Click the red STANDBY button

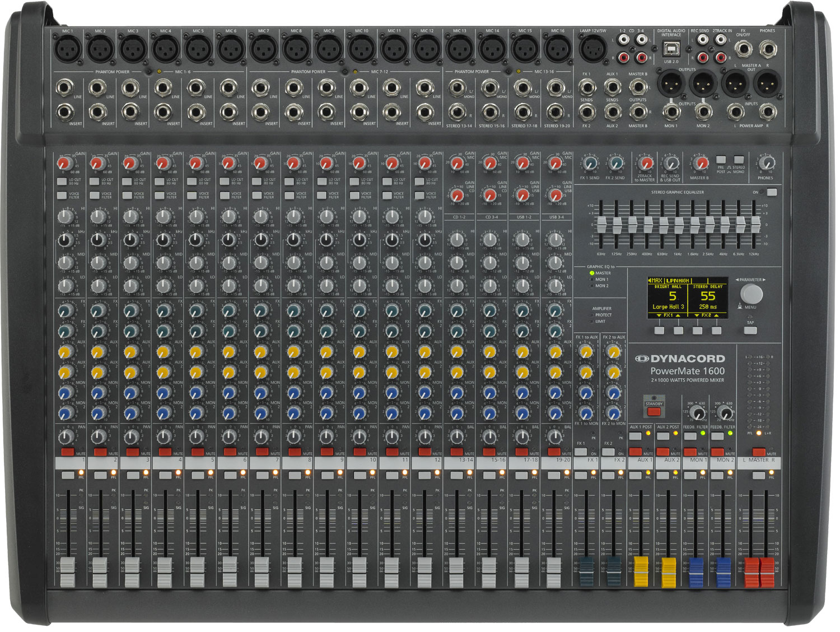click(x=654, y=411)
